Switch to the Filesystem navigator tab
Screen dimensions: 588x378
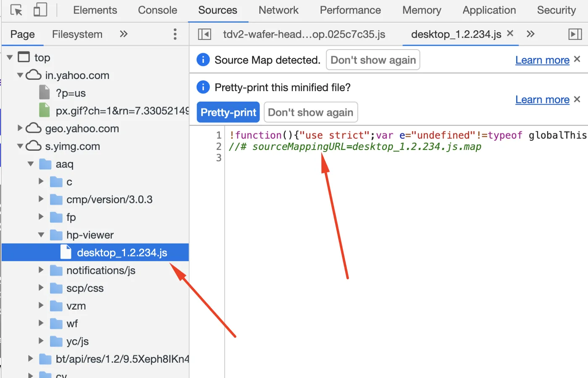click(77, 34)
